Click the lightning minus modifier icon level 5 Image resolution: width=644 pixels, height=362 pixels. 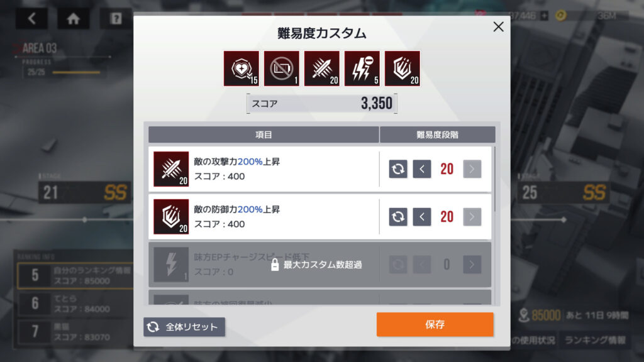pos(362,69)
